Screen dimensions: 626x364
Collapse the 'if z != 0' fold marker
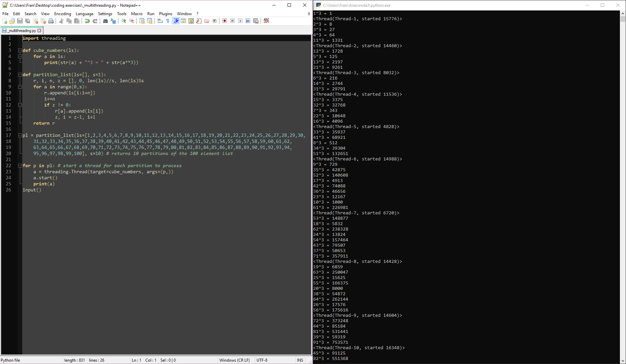point(20,105)
